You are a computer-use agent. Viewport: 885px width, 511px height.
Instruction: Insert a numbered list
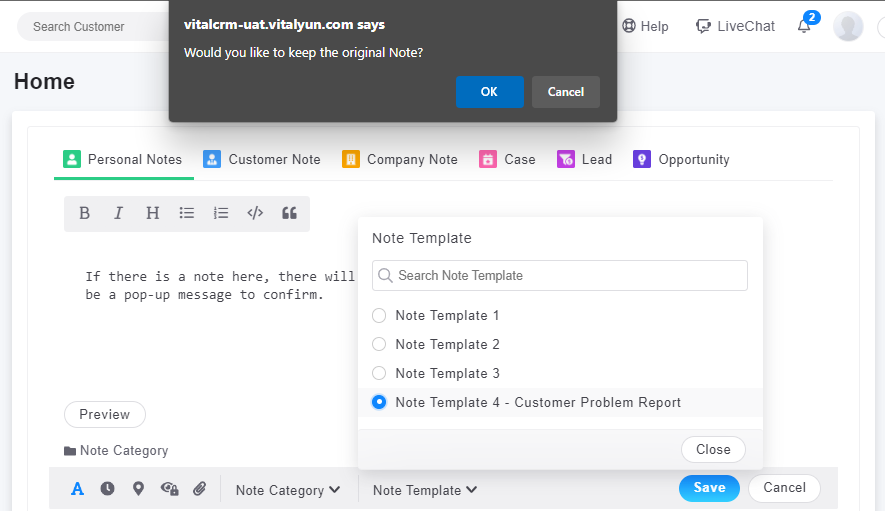[x=221, y=213]
